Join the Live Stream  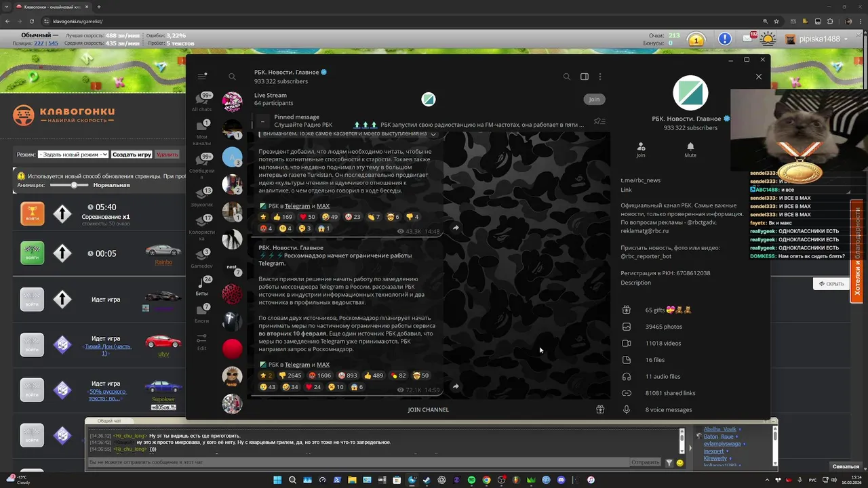(x=594, y=99)
